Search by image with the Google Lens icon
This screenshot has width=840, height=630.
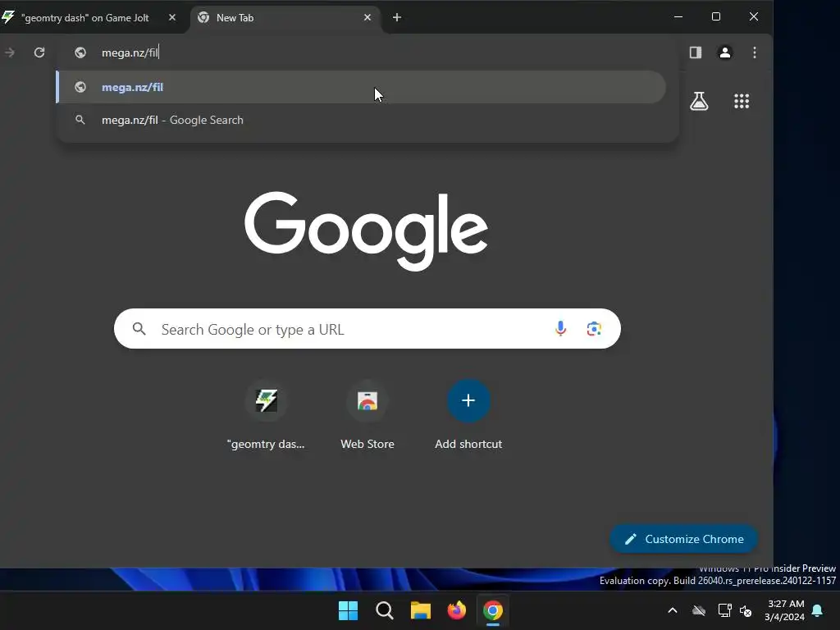(x=594, y=328)
